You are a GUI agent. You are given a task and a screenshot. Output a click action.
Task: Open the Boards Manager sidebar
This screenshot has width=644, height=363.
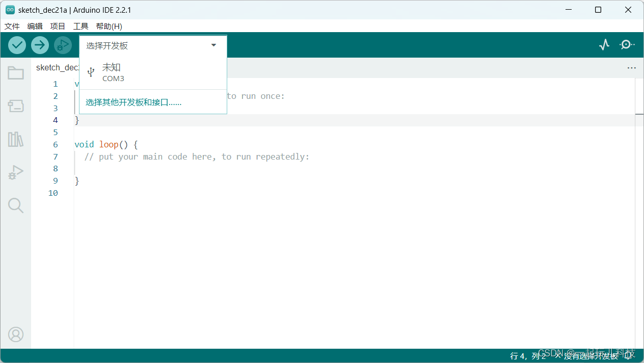coord(16,106)
